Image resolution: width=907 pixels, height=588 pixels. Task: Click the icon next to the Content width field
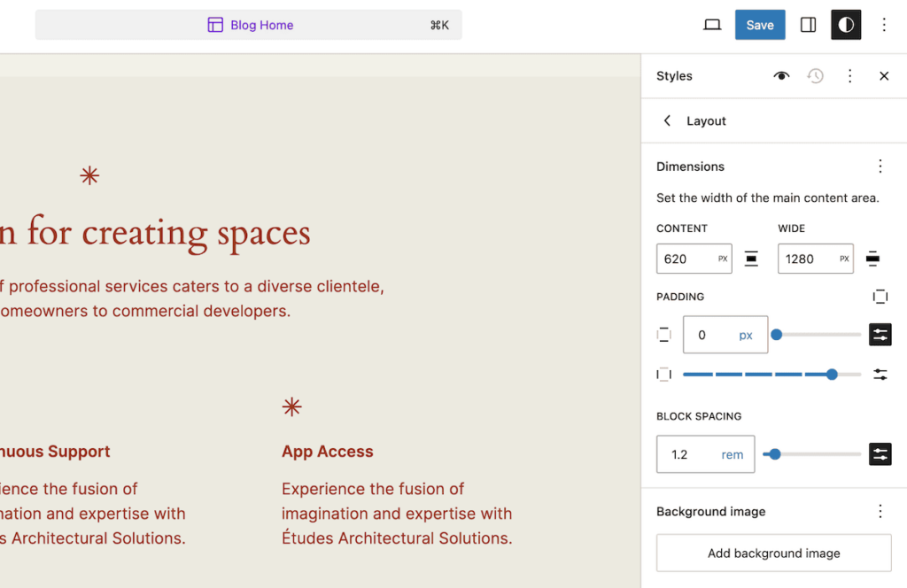click(748, 259)
